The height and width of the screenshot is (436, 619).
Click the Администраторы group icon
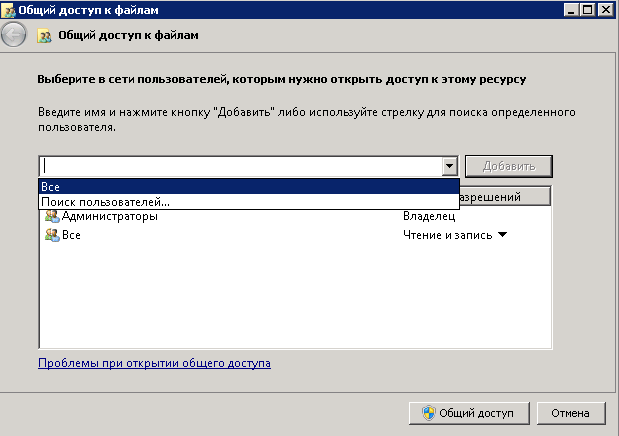[x=52, y=216]
